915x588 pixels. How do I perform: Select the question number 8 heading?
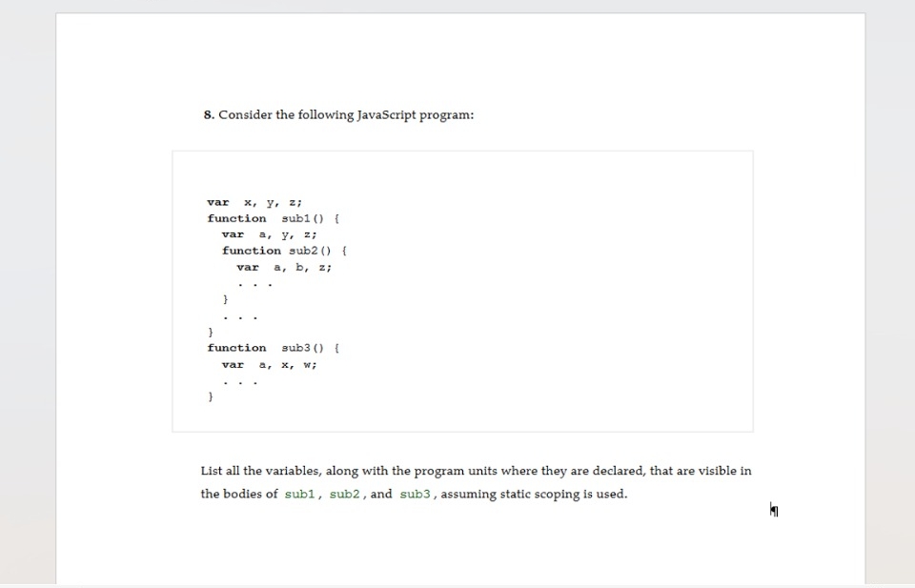tap(206, 114)
